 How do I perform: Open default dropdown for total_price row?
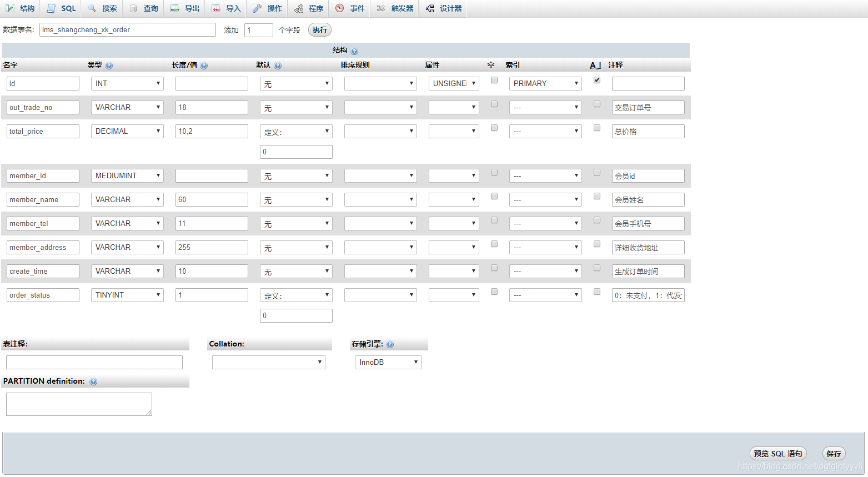tap(296, 132)
